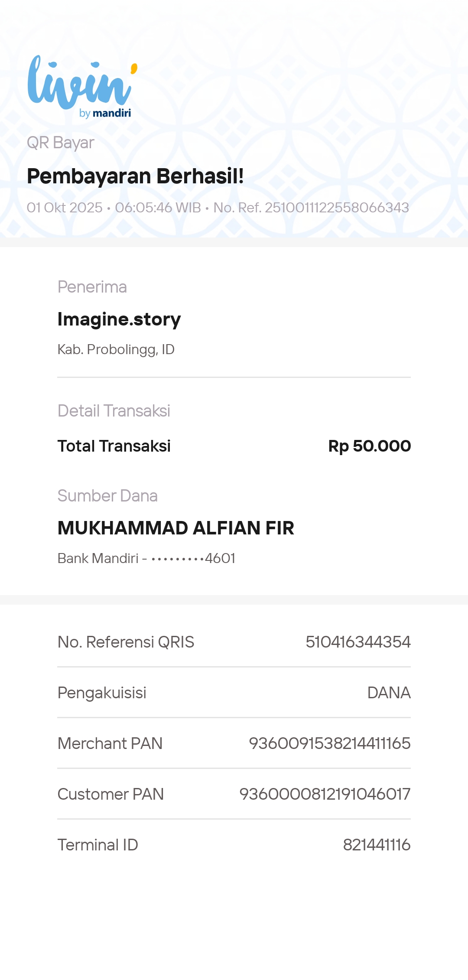Image resolution: width=468 pixels, height=980 pixels.
Task: Click the QR Bayar label
Action: (61, 143)
